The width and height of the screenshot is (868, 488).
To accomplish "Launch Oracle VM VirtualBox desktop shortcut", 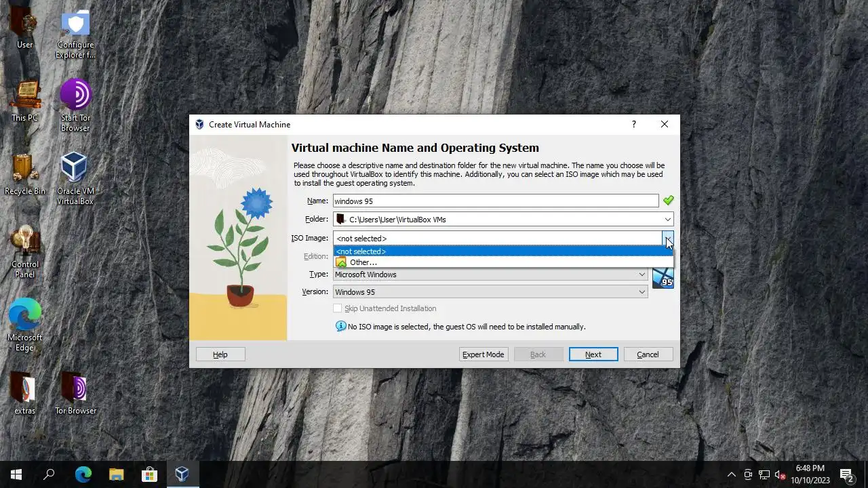I will (75, 178).
